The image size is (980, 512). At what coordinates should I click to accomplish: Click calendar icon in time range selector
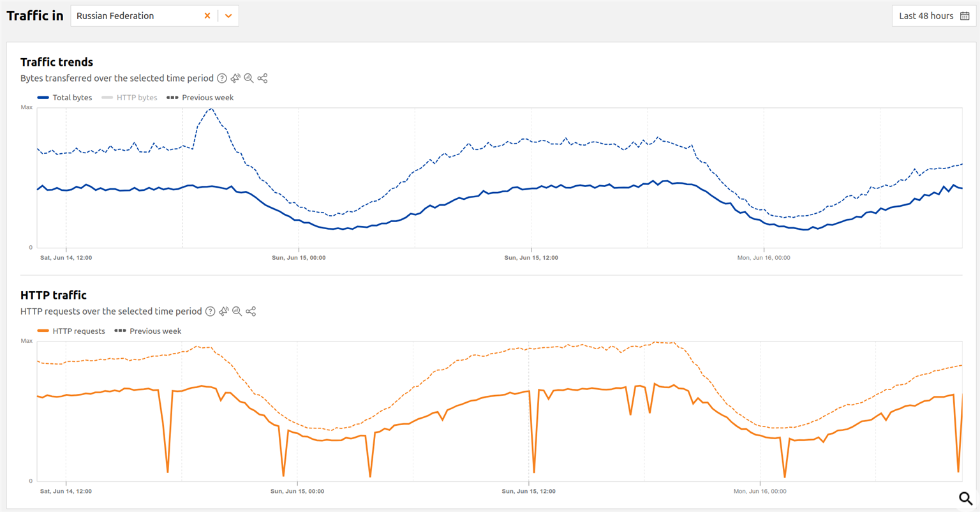coord(965,16)
